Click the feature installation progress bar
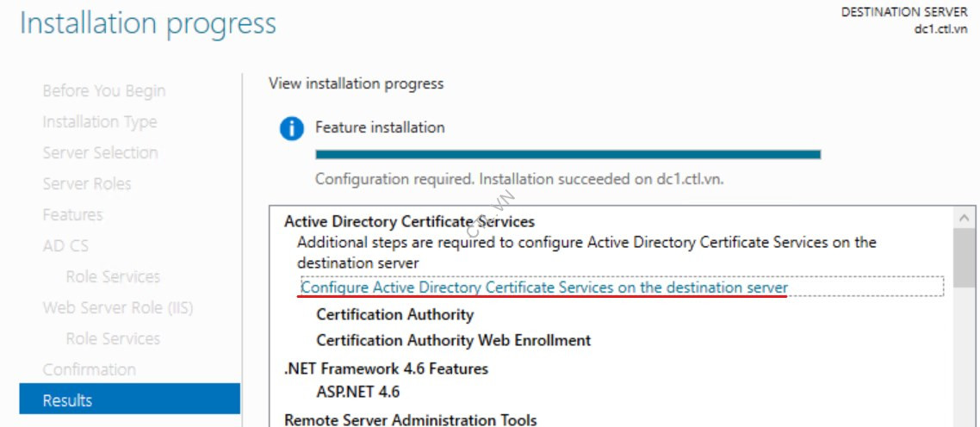 click(x=568, y=155)
